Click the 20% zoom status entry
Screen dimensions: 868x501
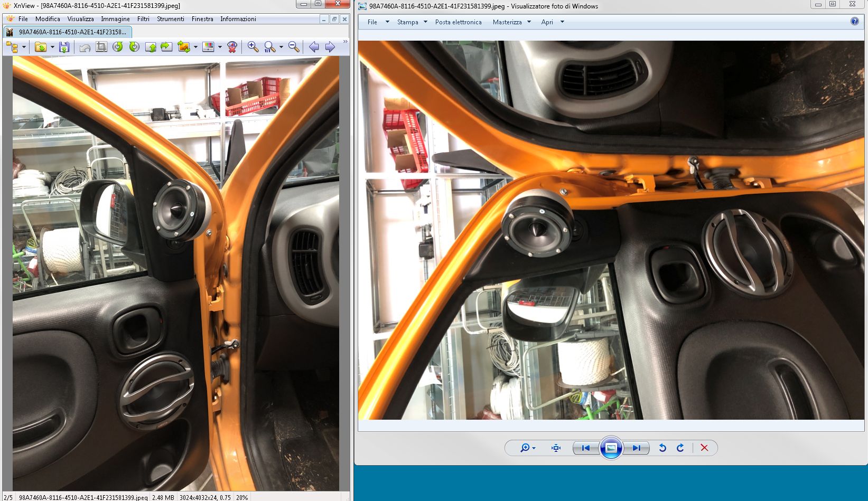242,497
